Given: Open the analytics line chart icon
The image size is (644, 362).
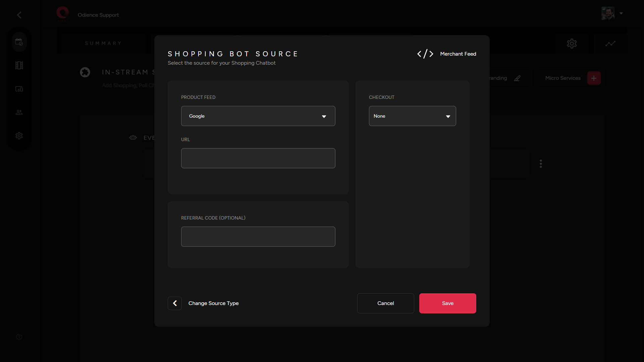Looking at the screenshot, I should point(611,43).
